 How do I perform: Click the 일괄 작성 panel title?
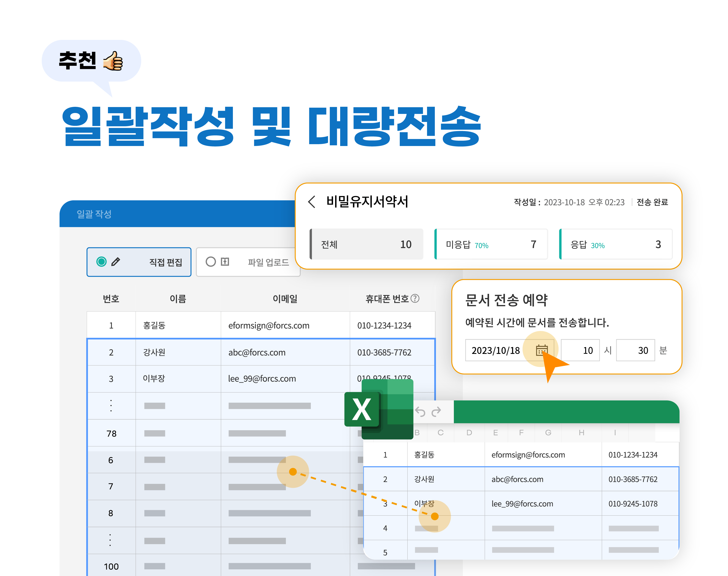(x=94, y=214)
